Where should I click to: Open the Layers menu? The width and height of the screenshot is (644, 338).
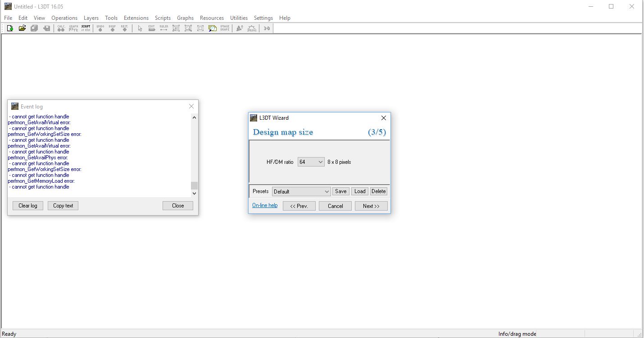point(91,18)
